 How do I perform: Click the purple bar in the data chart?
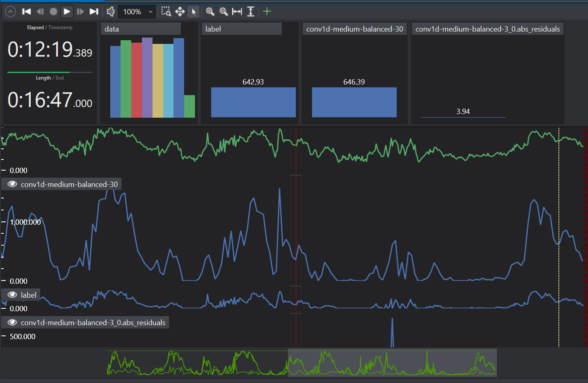point(147,78)
